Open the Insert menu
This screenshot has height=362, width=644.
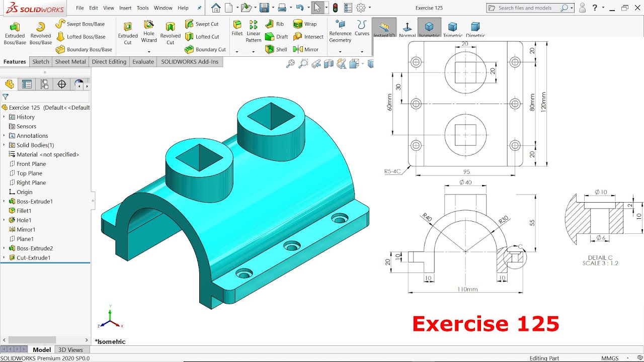[125, 8]
